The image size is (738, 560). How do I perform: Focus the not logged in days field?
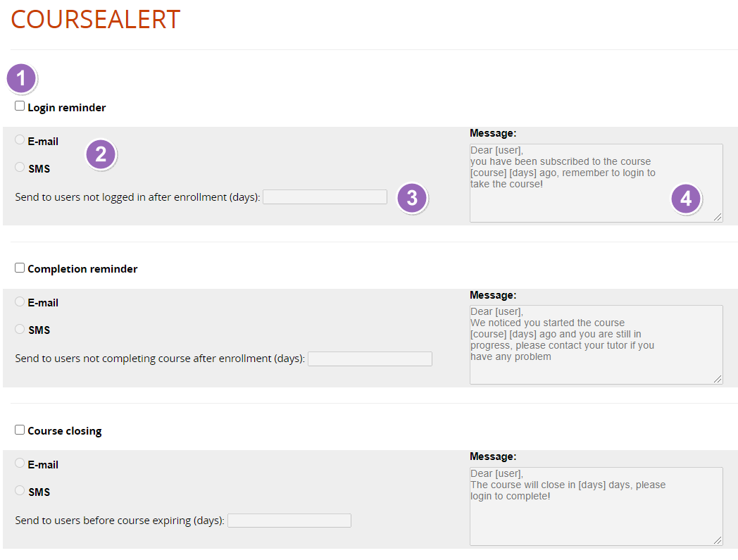coord(325,197)
